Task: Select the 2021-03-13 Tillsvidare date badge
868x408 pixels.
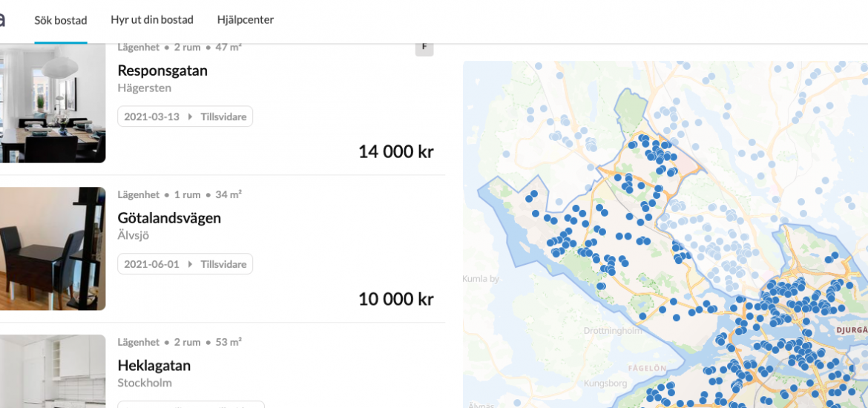Action: coord(185,116)
